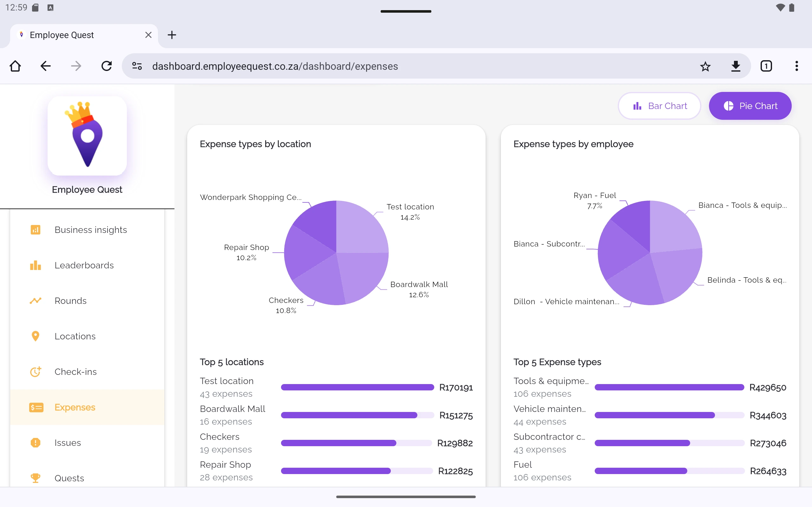Enable Pie Chart view
This screenshot has width=812, height=507.
(x=750, y=106)
